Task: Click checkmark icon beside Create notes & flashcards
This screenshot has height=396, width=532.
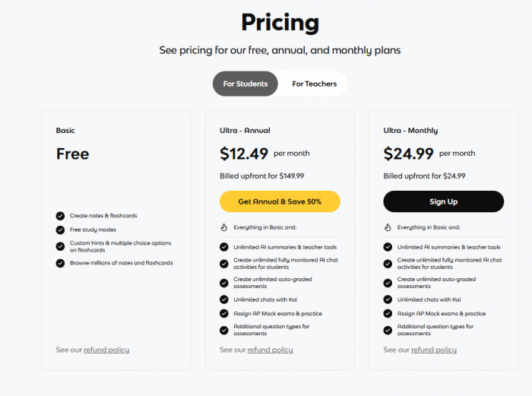Action: pyautogui.click(x=60, y=216)
